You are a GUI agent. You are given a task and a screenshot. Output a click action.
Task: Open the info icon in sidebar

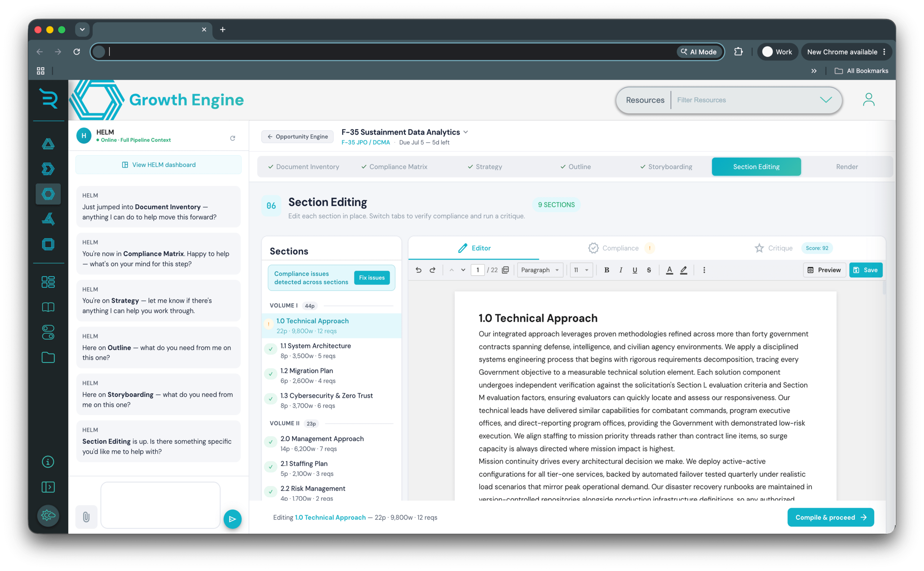[x=48, y=462]
